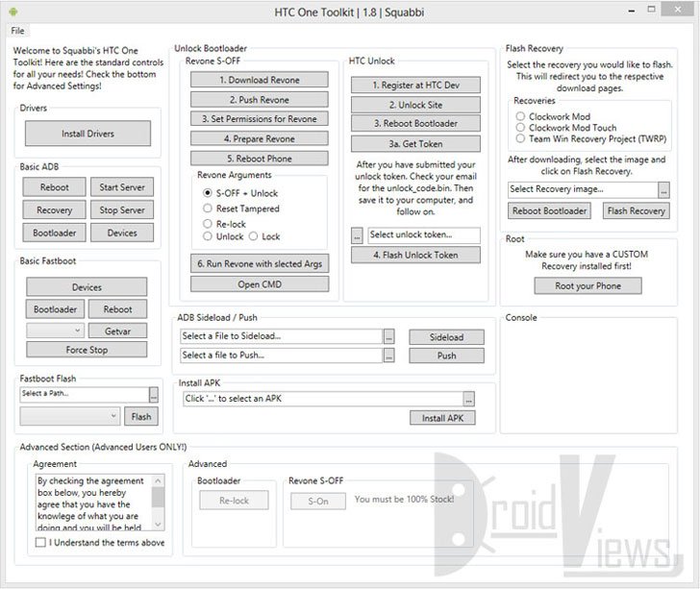This screenshot has width=700, height=589.
Task: Browse for an APK with '...' button
Action: [469, 399]
